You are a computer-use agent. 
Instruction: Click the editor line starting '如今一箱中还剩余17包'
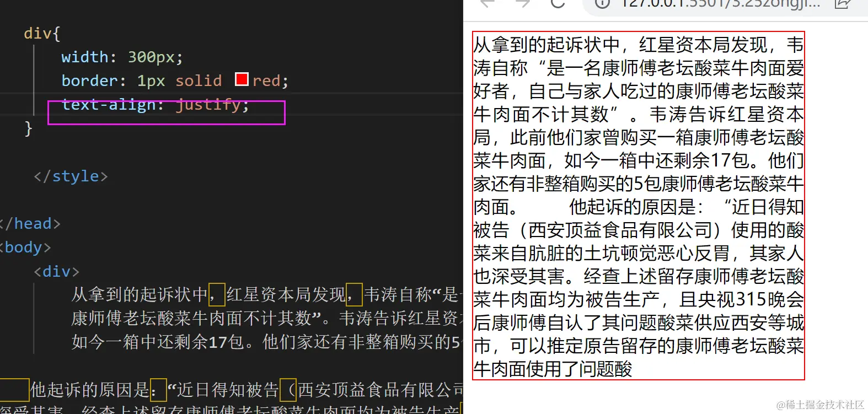pos(267,342)
